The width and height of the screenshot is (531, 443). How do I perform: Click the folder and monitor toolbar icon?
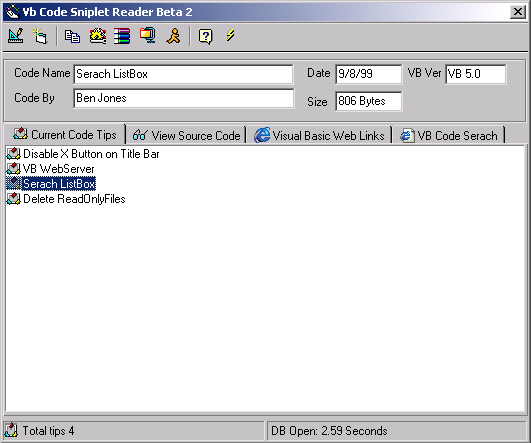pos(147,35)
